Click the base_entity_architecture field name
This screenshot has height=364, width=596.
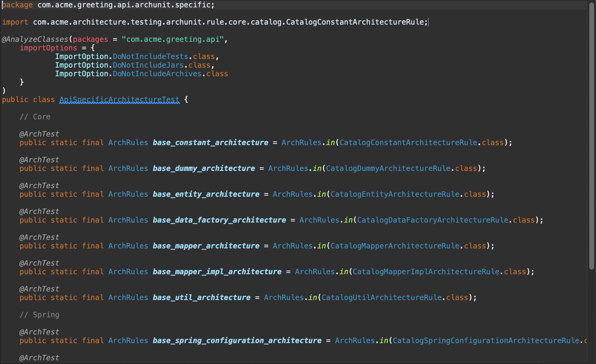click(206, 194)
